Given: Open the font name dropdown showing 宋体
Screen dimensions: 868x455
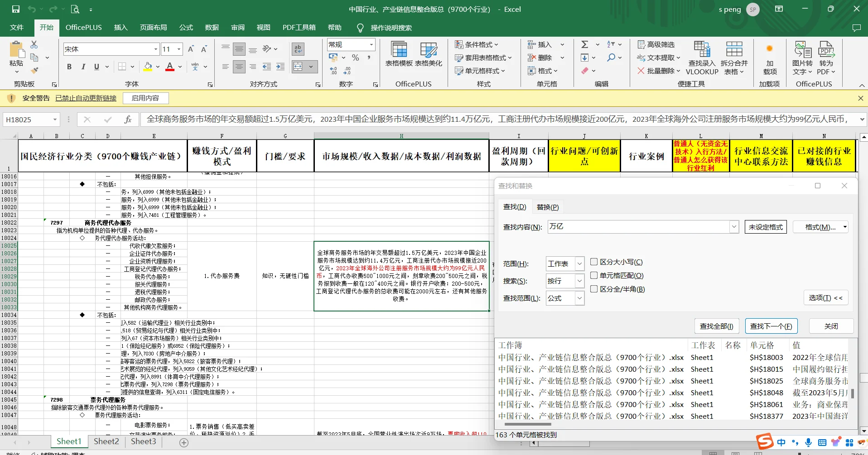Looking at the screenshot, I should 155,49.
